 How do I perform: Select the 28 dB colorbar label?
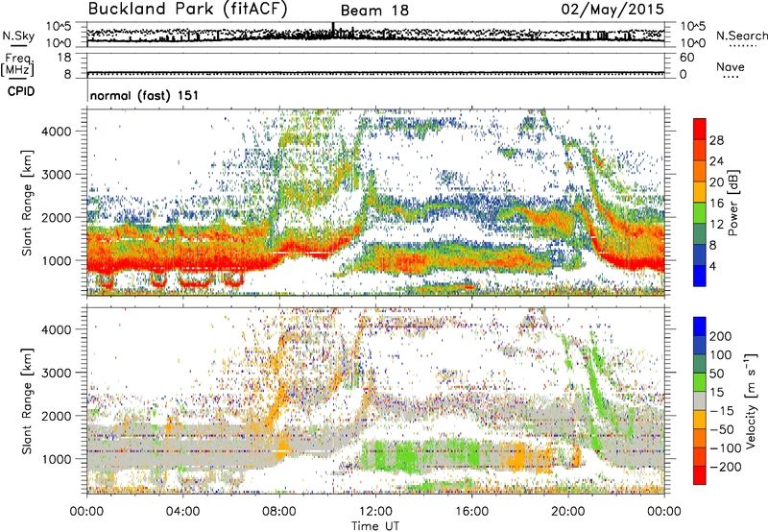coord(716,140)
